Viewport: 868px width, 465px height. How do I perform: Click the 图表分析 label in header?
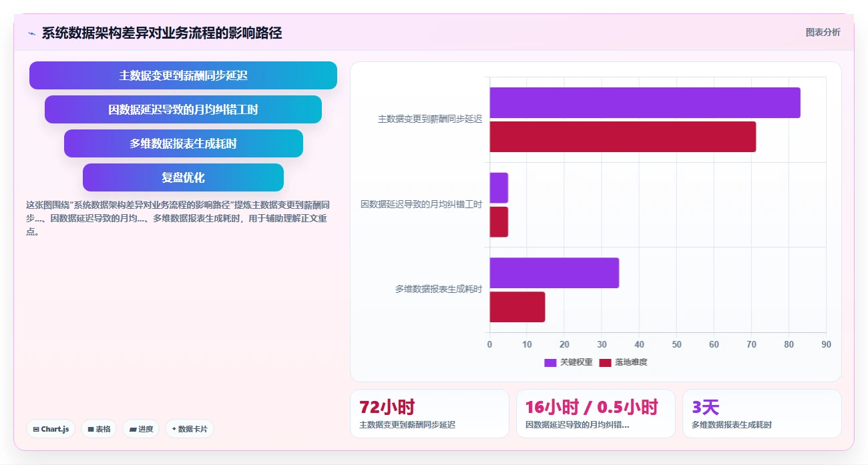click(x=823, y=32)
